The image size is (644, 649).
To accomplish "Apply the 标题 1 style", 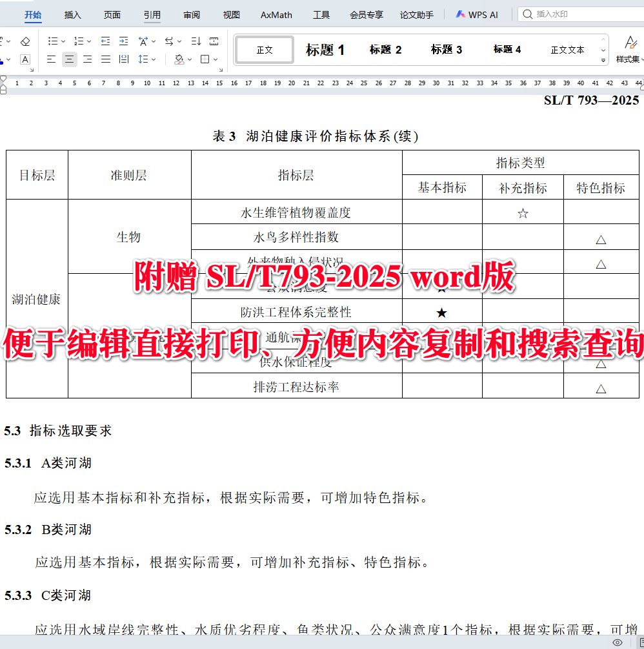I will pyautogui.click(x=325, y=50).
